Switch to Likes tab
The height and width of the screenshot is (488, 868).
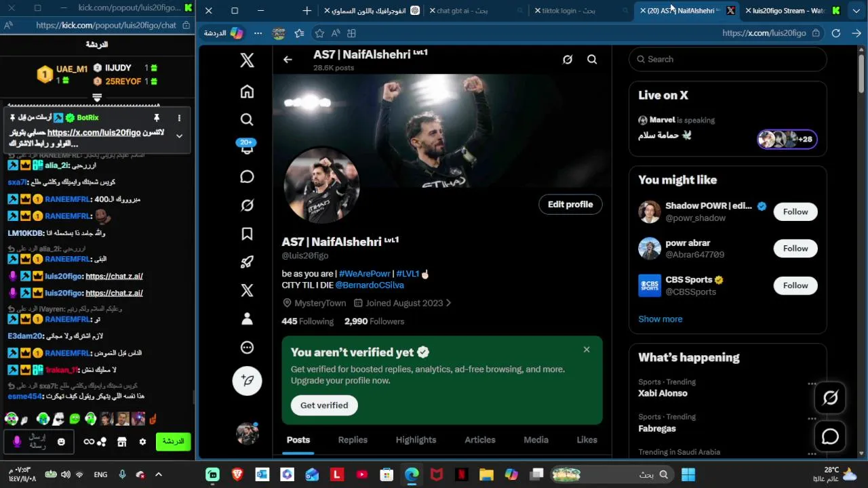[587, 440]
